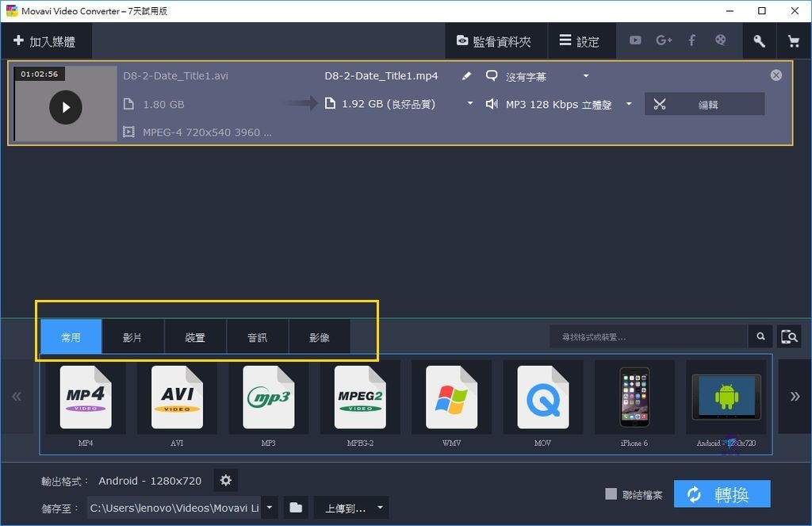Expand the output size quality dropdown
The width and height of the screenshot is (812, 526).
470,104
